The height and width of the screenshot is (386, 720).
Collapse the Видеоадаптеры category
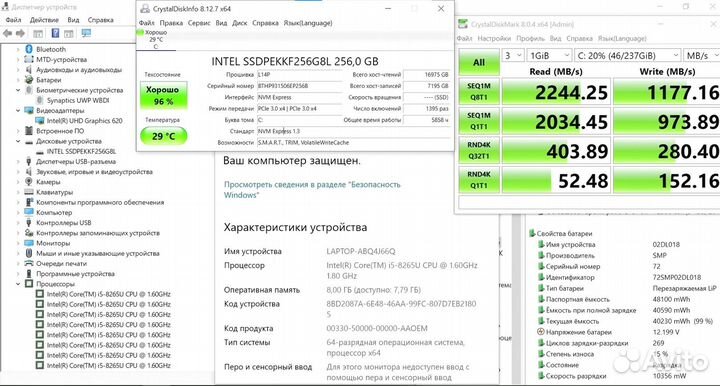click(x=18, y=111)
